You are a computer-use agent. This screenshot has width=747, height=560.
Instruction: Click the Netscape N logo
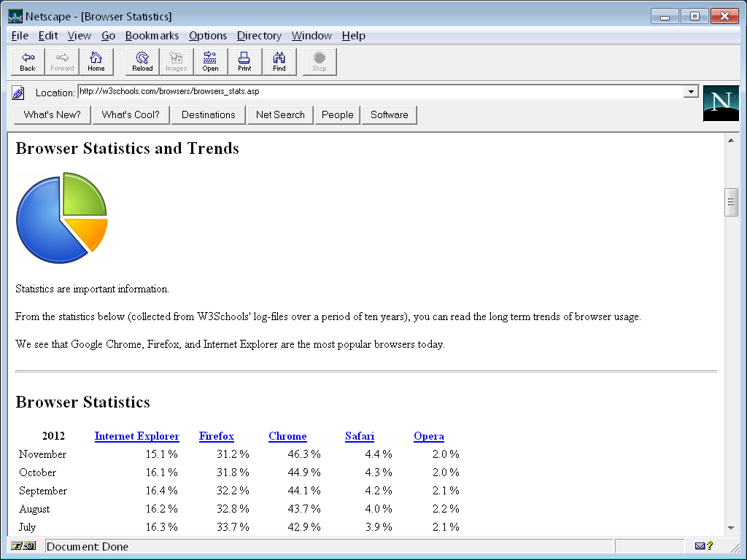(721, 103)
